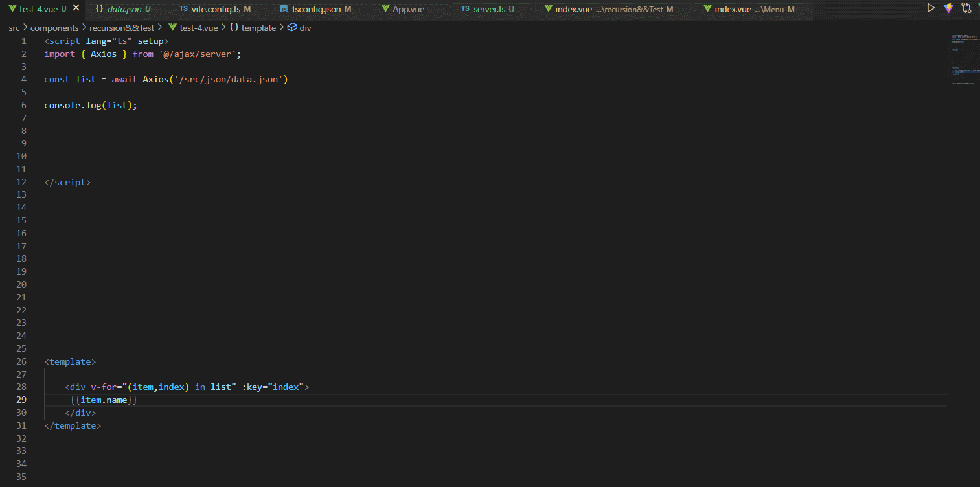The image size is (980, 487).
Task: Click the :key="index" attribute
Action: click(273, 387)
